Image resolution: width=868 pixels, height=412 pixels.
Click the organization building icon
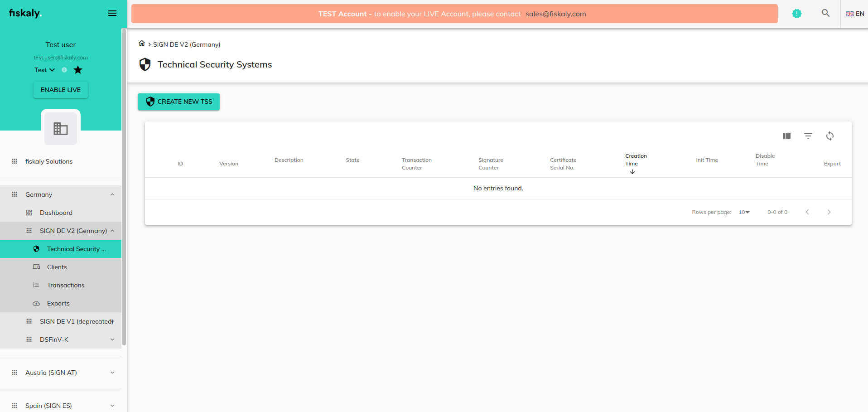(61, 129)
